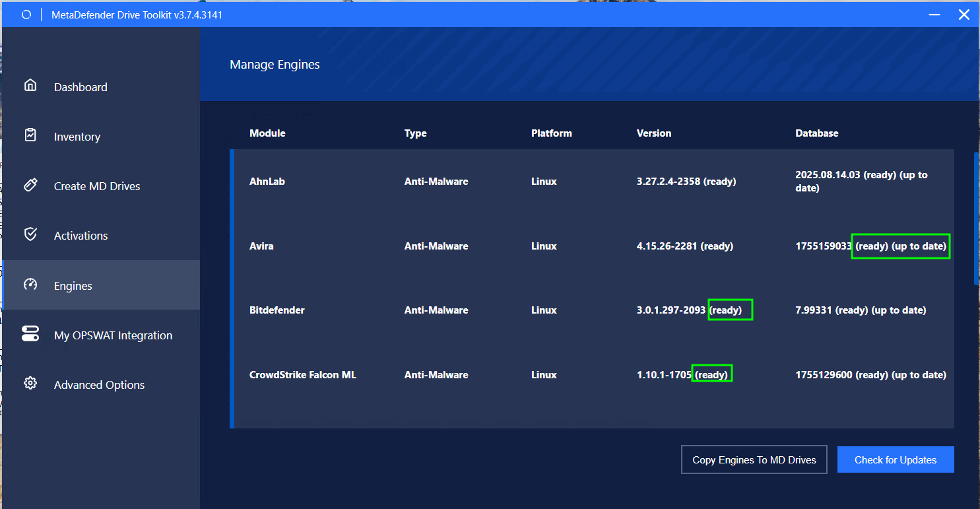Click the Create MD Drives drive icon
Screen dimensions: 980x509
tap(30, 185)
